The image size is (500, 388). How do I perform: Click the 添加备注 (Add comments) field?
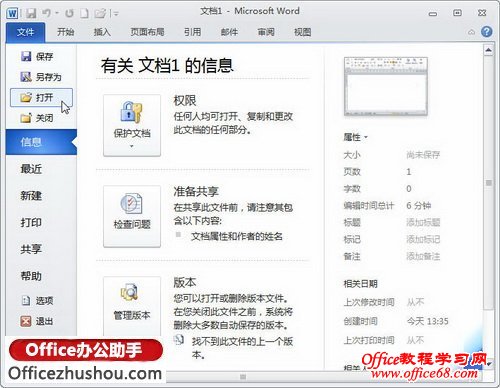tap(423, 256)
